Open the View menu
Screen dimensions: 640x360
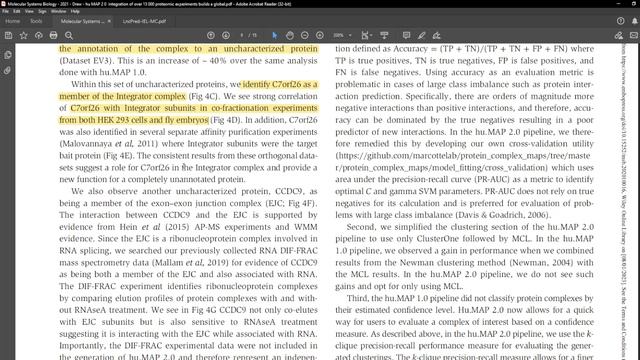29,11
